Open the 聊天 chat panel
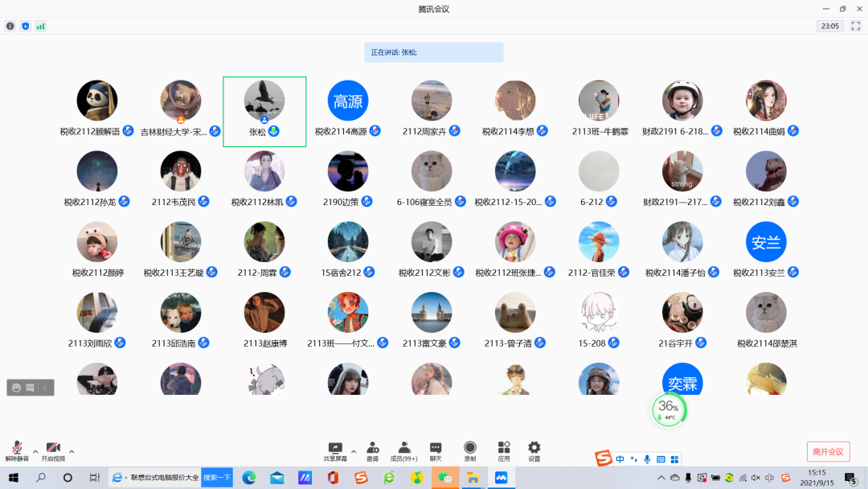 (x=436, y=450)
